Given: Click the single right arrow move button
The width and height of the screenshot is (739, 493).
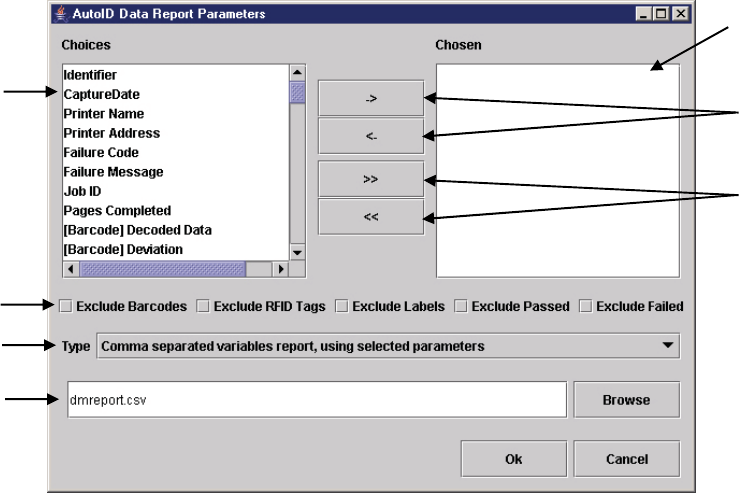Looking at the screenshot, I should (x=371, y=99).
